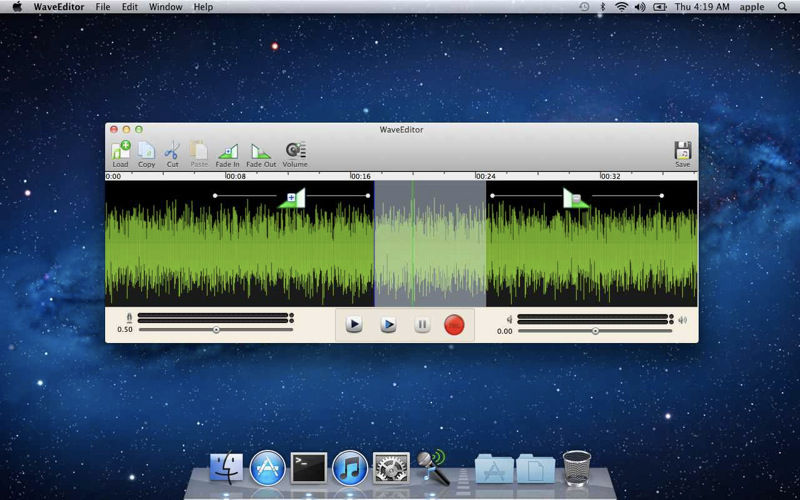
Task: Adjust the output volume slider knob
Action: pyautogui.click(x=595, y=331)
